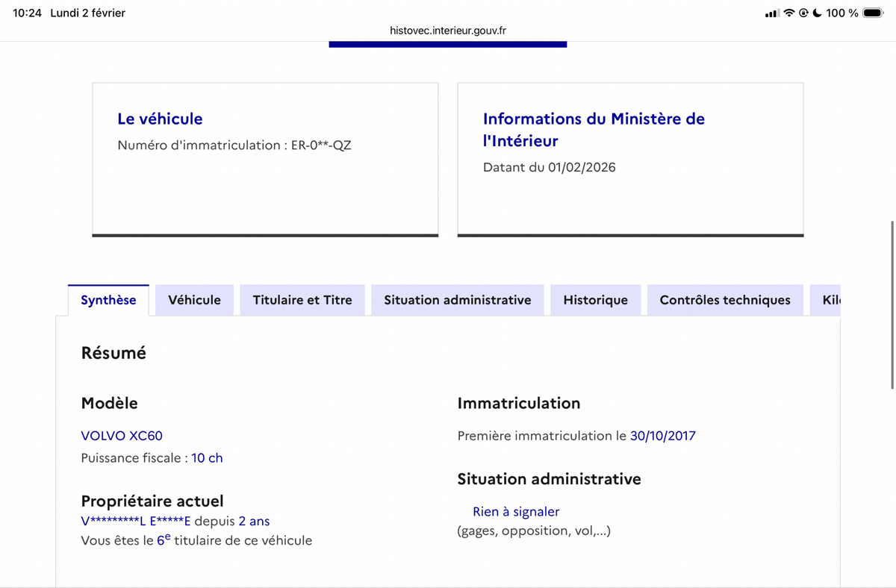Tap the Immatriculation heading
The height and width of the screenshot is (588, 896).
coord(519,403)
